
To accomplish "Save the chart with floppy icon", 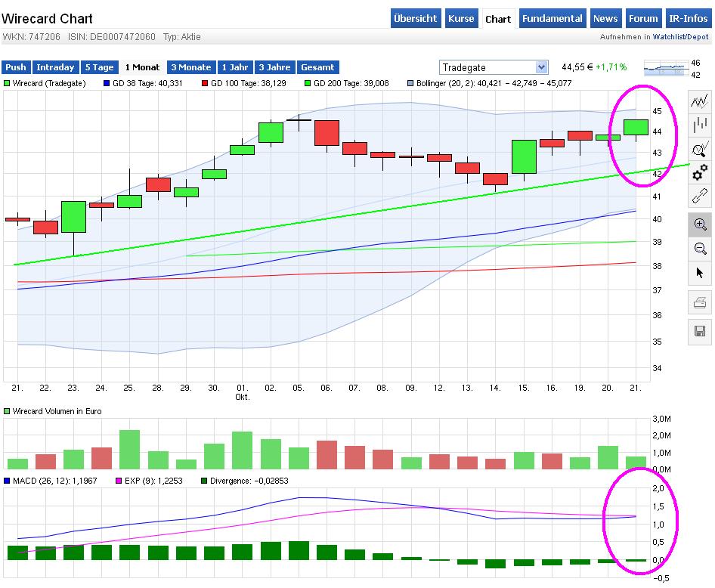I will [699, 331].
